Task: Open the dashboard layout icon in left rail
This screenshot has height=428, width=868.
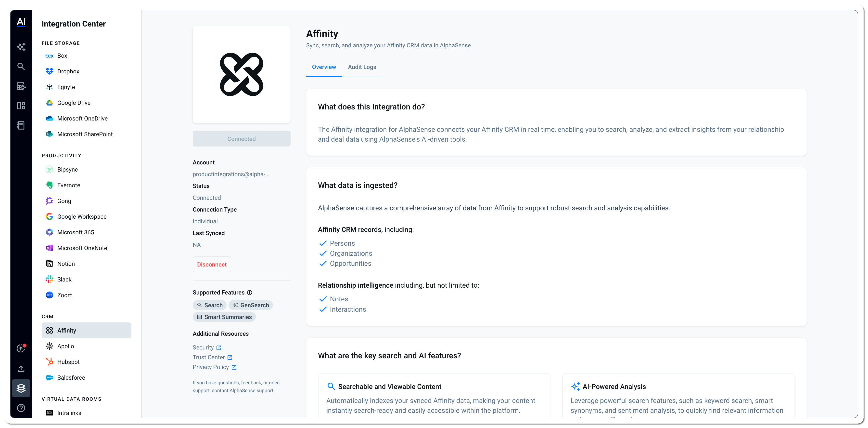Action: pyautogui.click(x=21, y=106)
